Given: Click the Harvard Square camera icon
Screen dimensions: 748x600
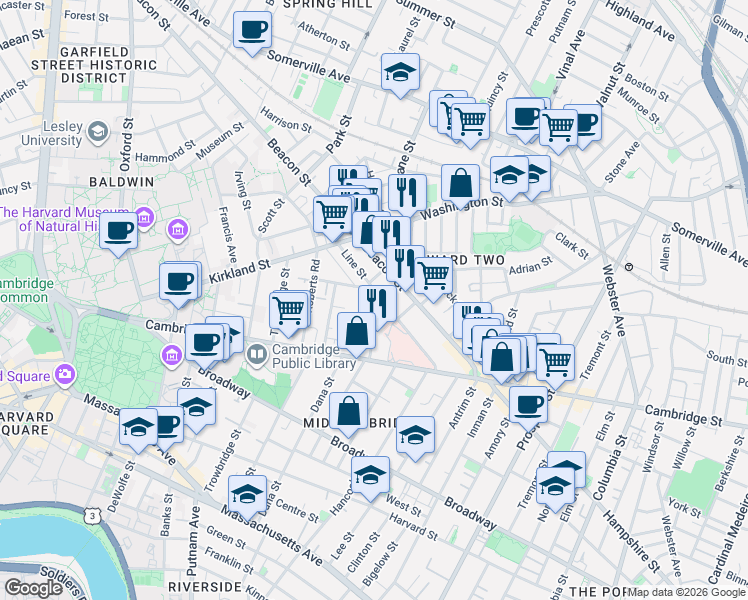Looking at the screenshot, I should tap(64, 375).
